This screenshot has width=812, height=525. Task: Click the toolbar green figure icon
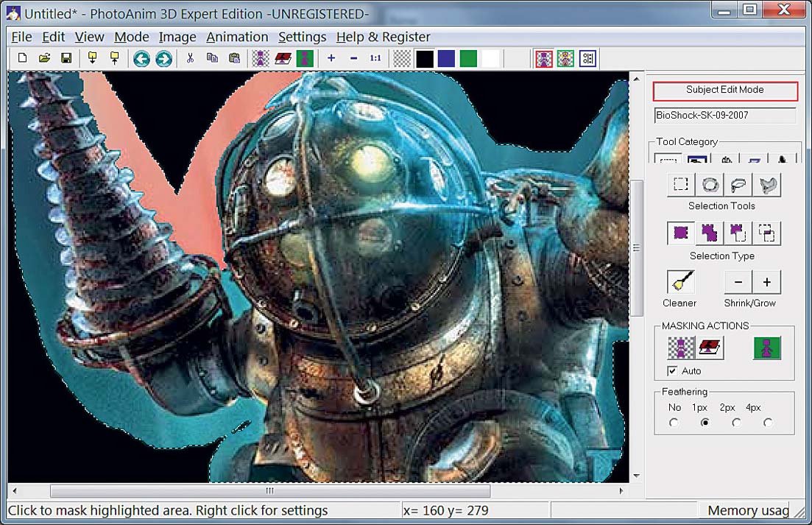pyautogui.click(x=305, y=58)
